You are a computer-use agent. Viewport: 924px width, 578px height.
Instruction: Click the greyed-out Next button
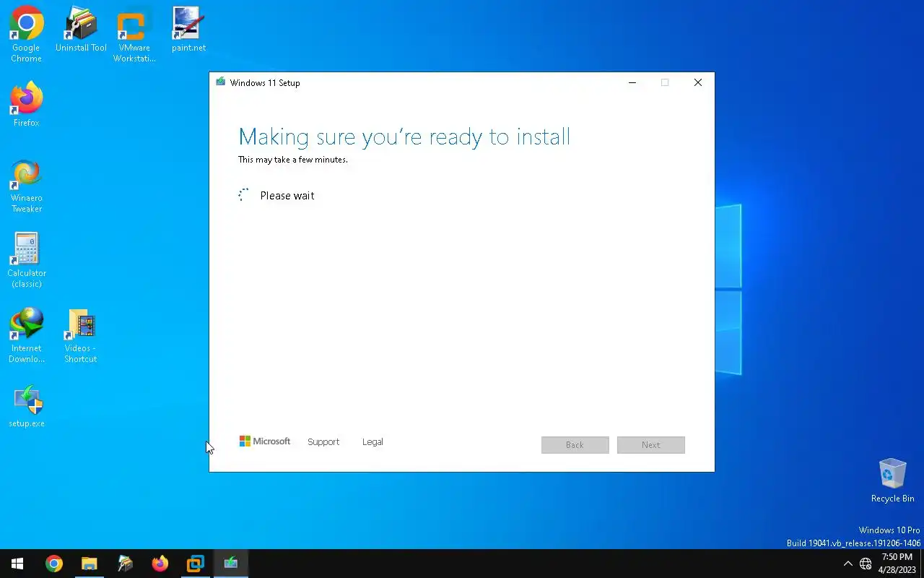pyautogui.click(x=650, y=444)
